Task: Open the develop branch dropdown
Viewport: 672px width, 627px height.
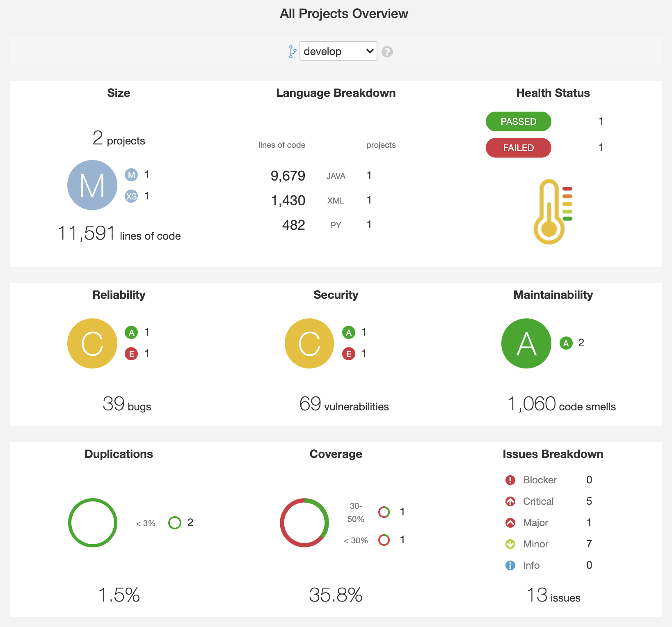Action: pos(338,51)
